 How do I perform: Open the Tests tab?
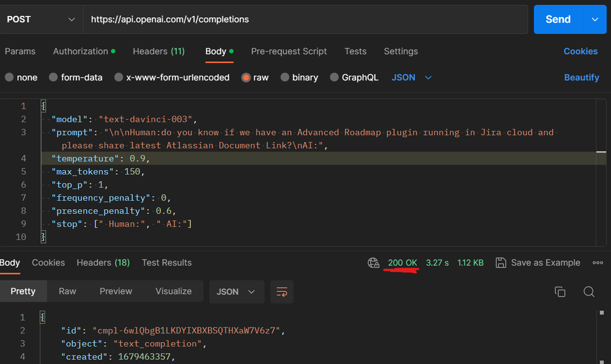tap(355, 51)
